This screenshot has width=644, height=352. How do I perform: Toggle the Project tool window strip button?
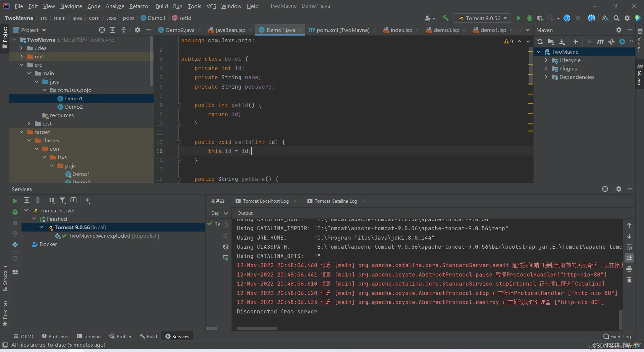[5, 38]
